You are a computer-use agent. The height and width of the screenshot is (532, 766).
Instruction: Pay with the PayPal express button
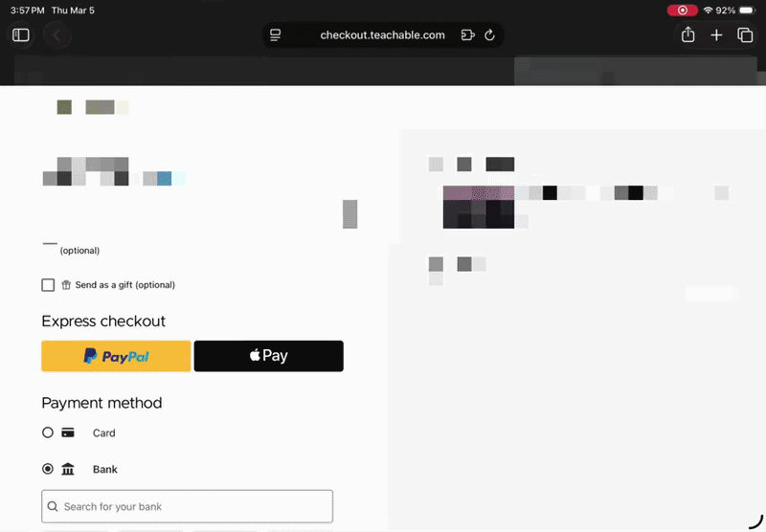[116, 356]
